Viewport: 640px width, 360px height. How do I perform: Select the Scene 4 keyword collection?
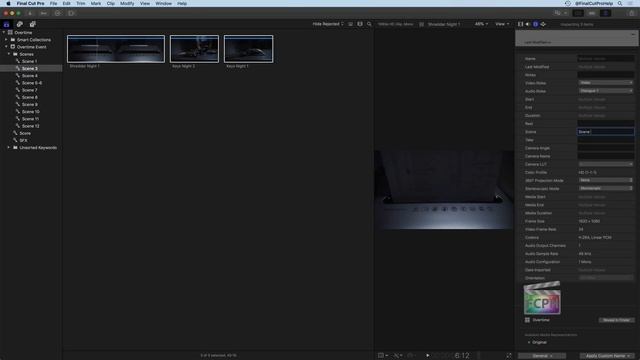[31, 76]
